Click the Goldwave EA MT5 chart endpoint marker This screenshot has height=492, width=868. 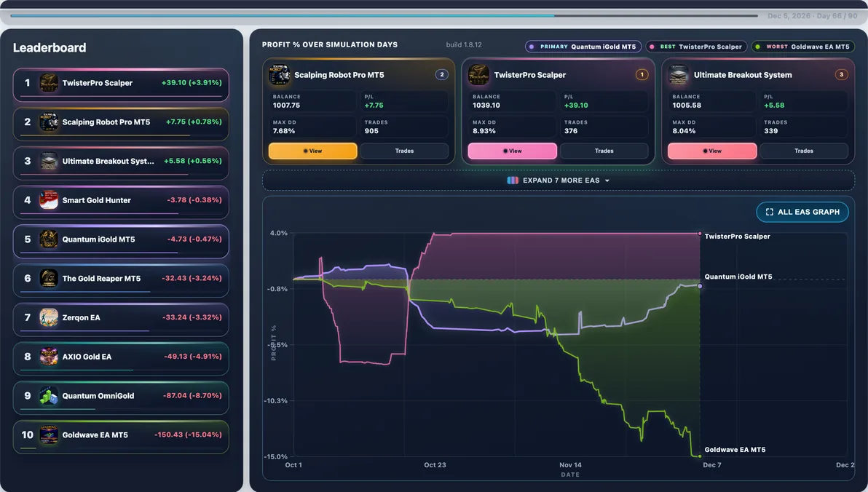coord(700,456)
